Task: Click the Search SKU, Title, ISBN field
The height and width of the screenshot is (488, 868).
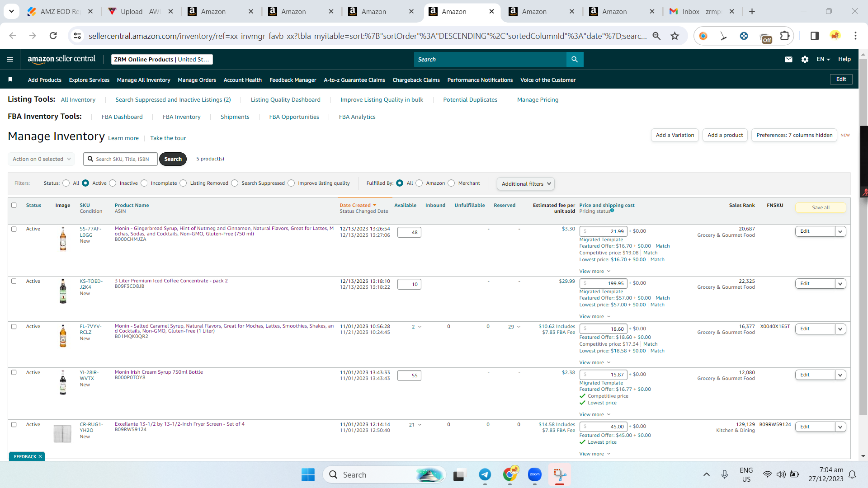Action: pyautogui.click(x=121, y=159)
